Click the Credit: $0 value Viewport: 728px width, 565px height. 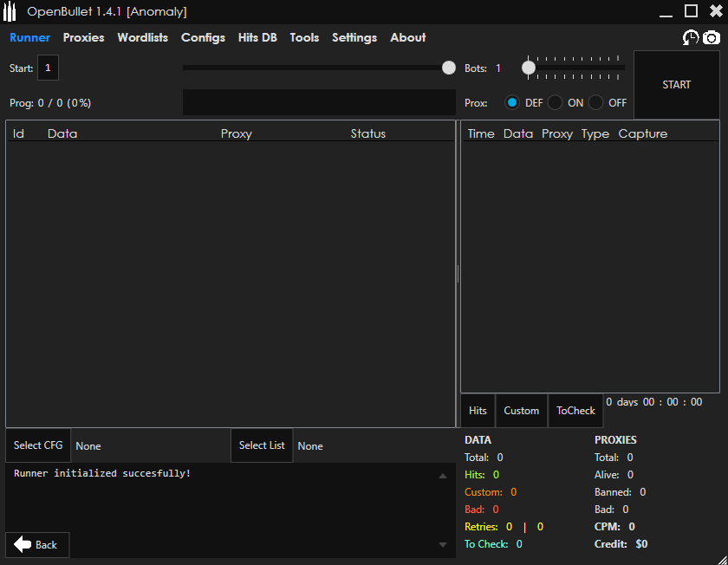(621, 543)
